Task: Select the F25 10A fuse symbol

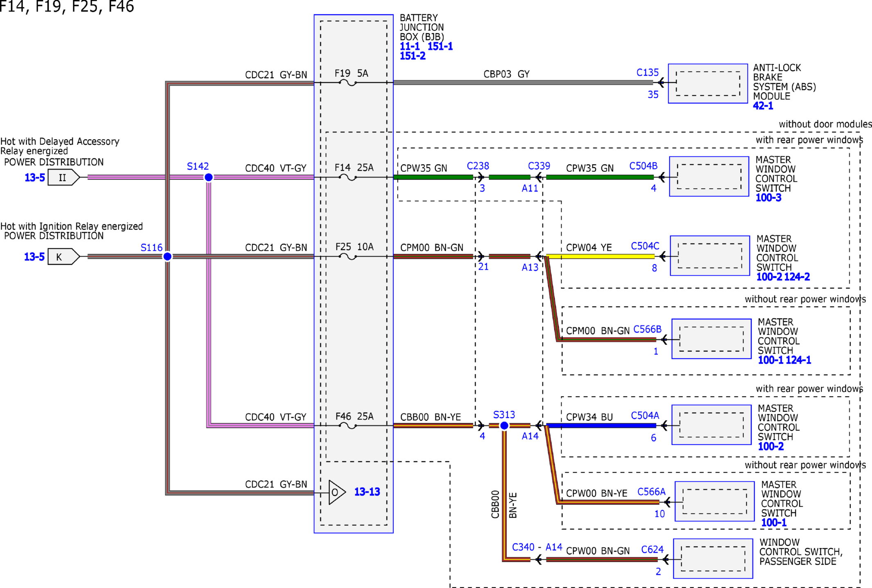Action: (x=348, y=257)
